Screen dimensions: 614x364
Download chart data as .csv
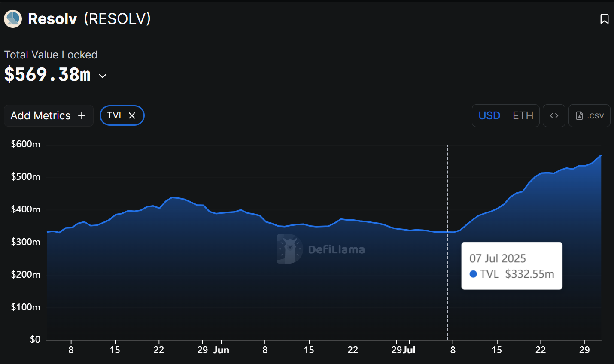click(x=590, y=116)
